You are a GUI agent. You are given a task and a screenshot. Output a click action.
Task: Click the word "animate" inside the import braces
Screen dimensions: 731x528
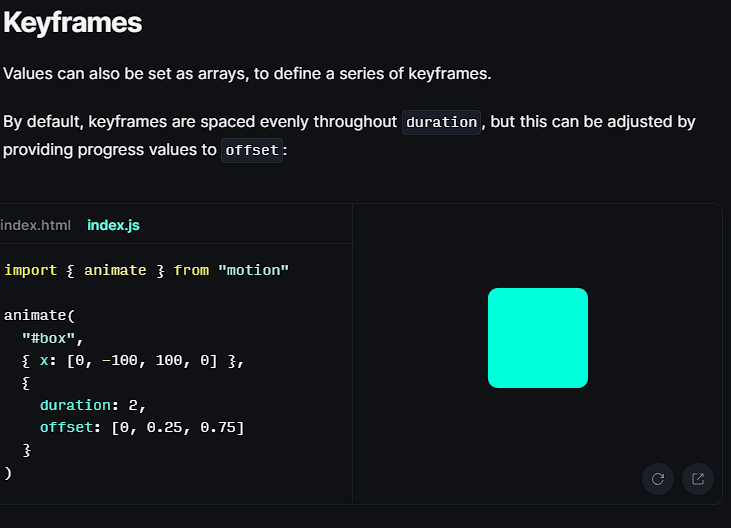click(114, 270)
